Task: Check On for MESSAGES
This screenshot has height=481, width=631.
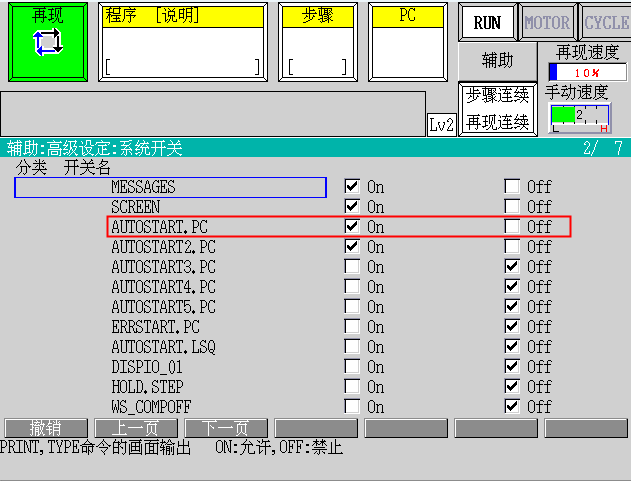Action: coord(352,186)
